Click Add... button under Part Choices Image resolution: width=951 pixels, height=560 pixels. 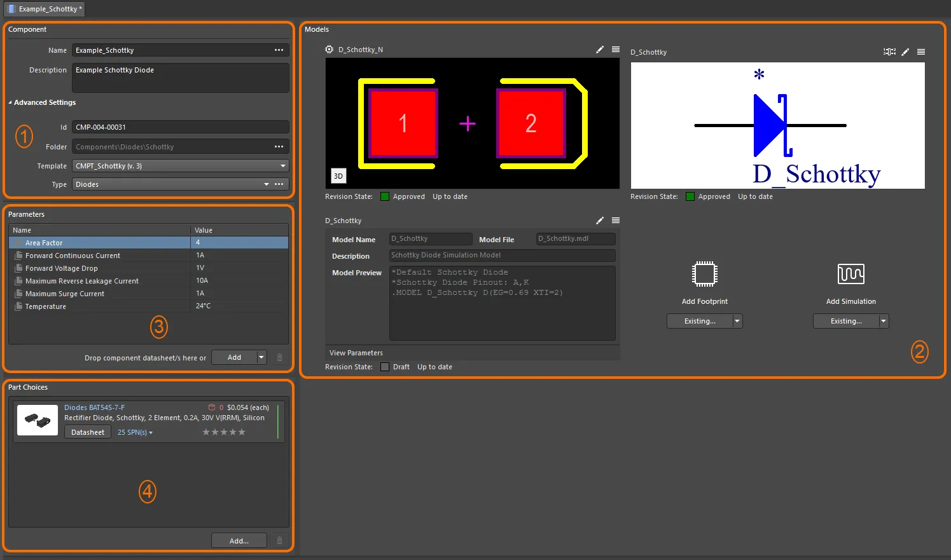[x=239, y=540]
